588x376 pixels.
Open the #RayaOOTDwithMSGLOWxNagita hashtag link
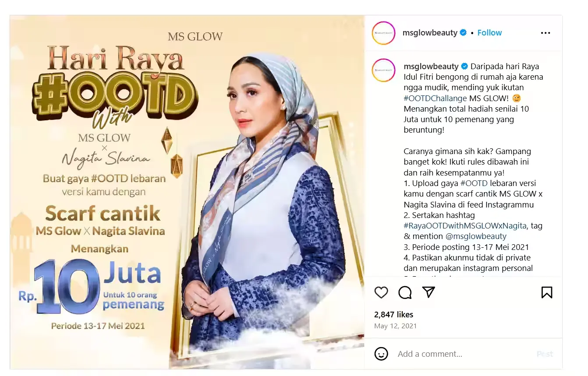(465, 226)
